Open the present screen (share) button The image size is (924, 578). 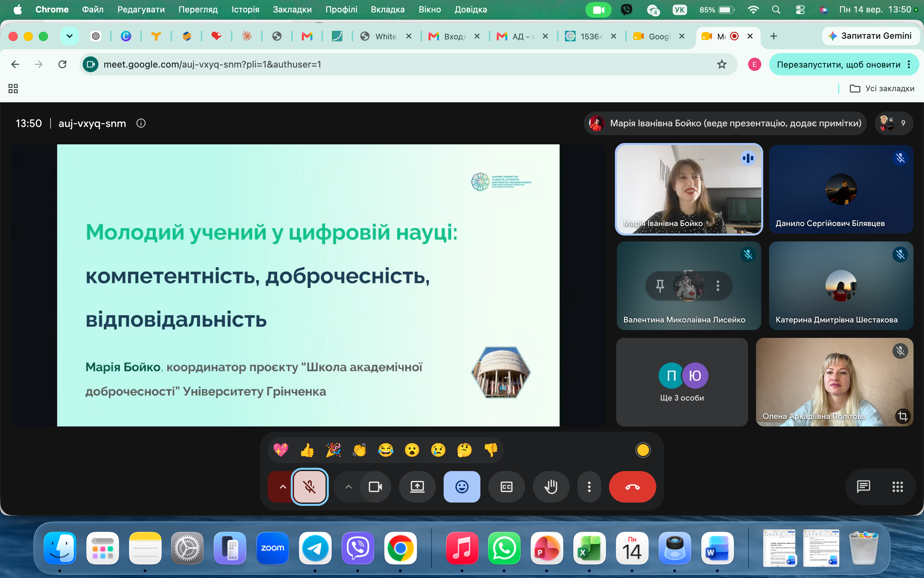[417, 486]
